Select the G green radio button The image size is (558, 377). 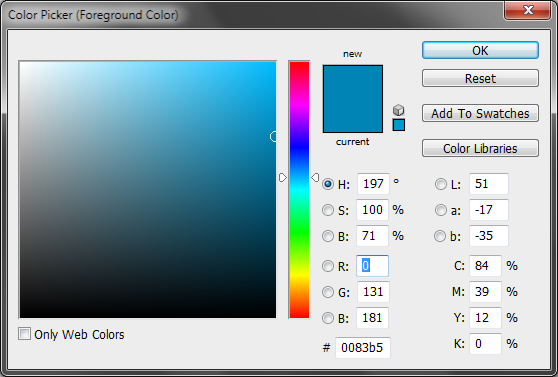tap(328, 292)
